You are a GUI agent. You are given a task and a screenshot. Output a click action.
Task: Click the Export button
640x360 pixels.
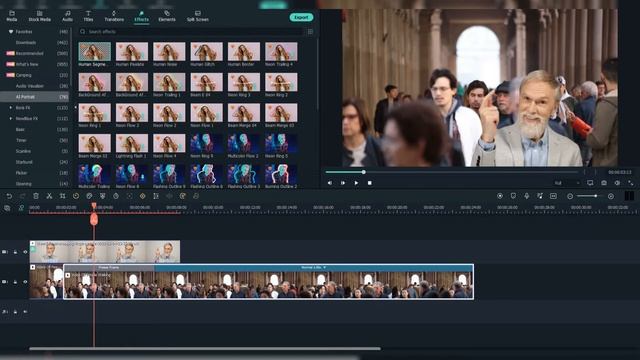click(301, 17)
